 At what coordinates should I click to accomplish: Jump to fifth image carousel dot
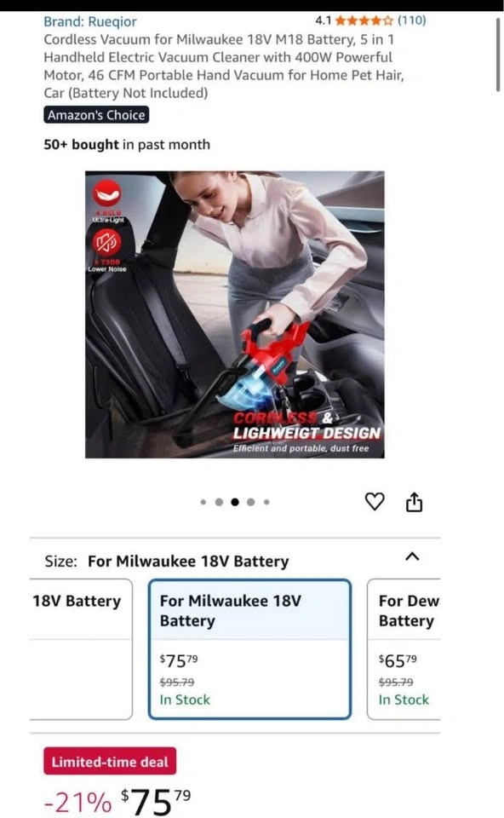click(266, 502)
